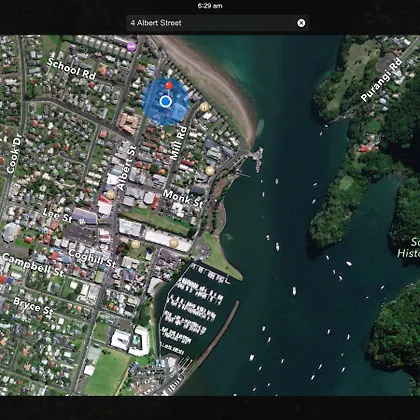
Task: Tap the Campbell St street label
Action: tap(33, 265)
